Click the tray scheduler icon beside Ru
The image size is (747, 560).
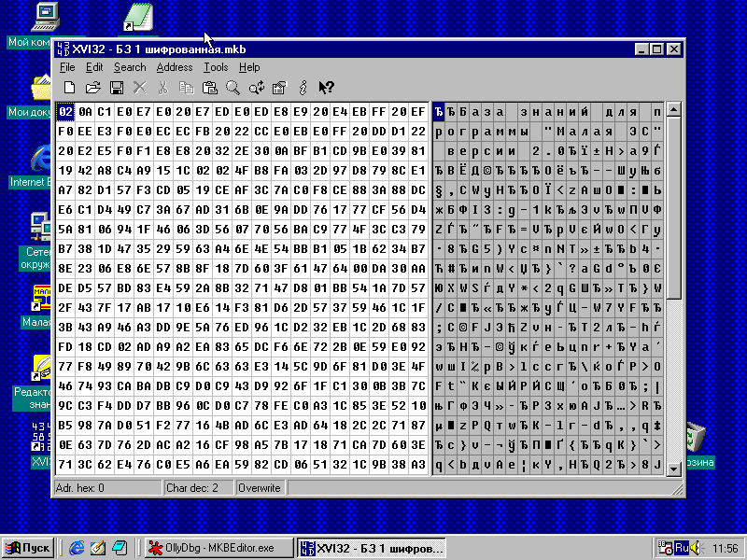[665, 548]
